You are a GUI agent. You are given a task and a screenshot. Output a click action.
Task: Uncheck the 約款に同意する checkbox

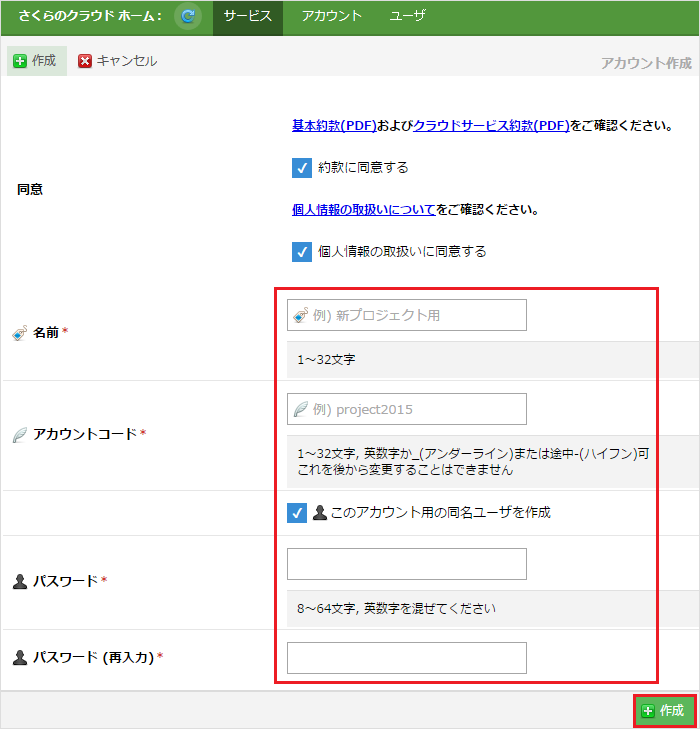(302, 168)
